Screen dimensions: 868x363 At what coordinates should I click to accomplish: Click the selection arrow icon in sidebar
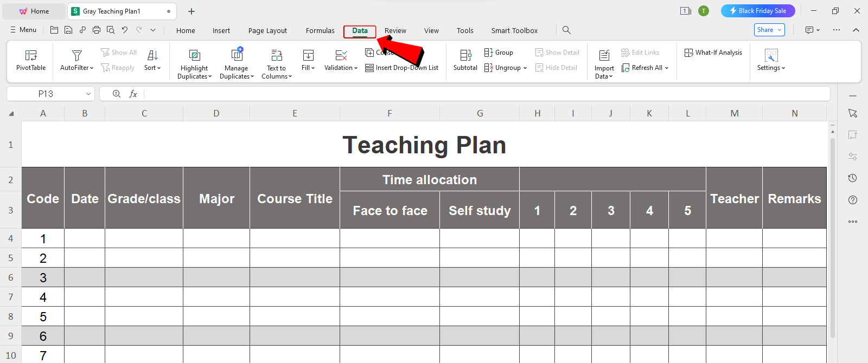853,113
